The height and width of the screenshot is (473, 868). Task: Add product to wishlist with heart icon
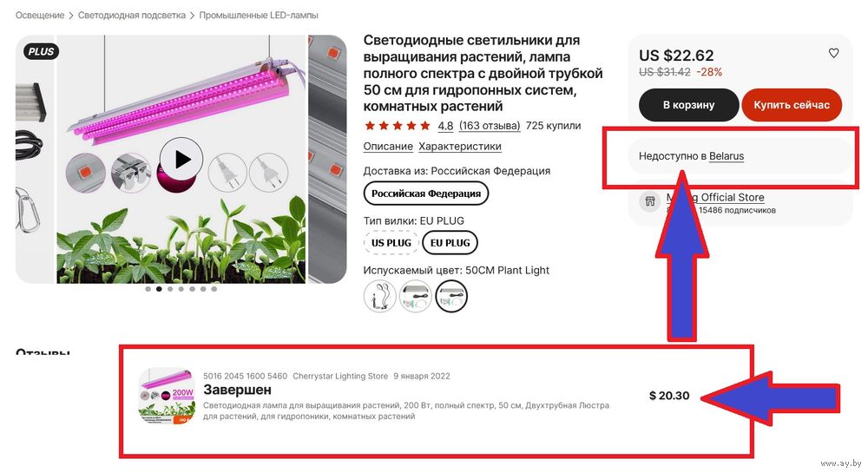coord(833,53)
